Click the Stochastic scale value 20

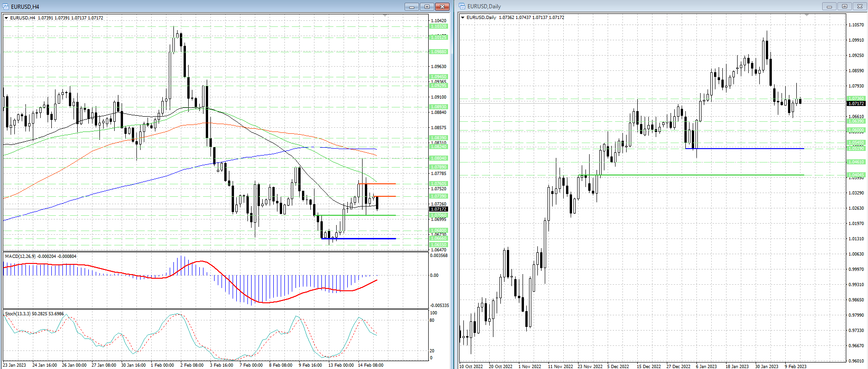tap(432, 351)
